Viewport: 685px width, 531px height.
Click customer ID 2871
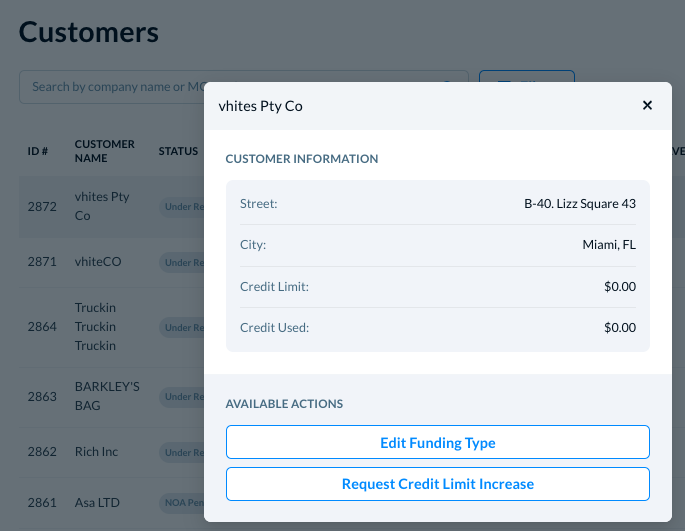[42, 261]
